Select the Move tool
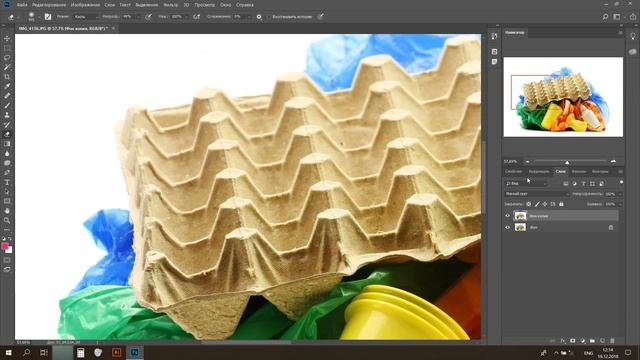 click(7, 38)
